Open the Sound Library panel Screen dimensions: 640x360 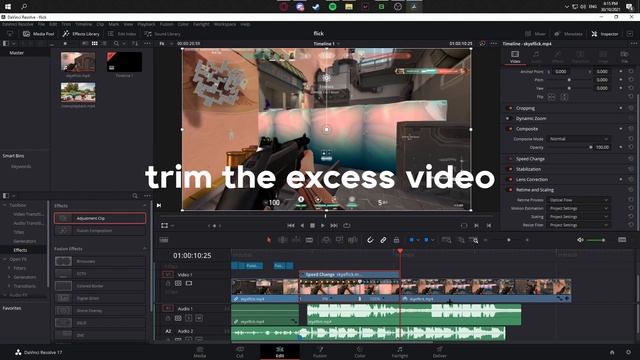(162, 34)
